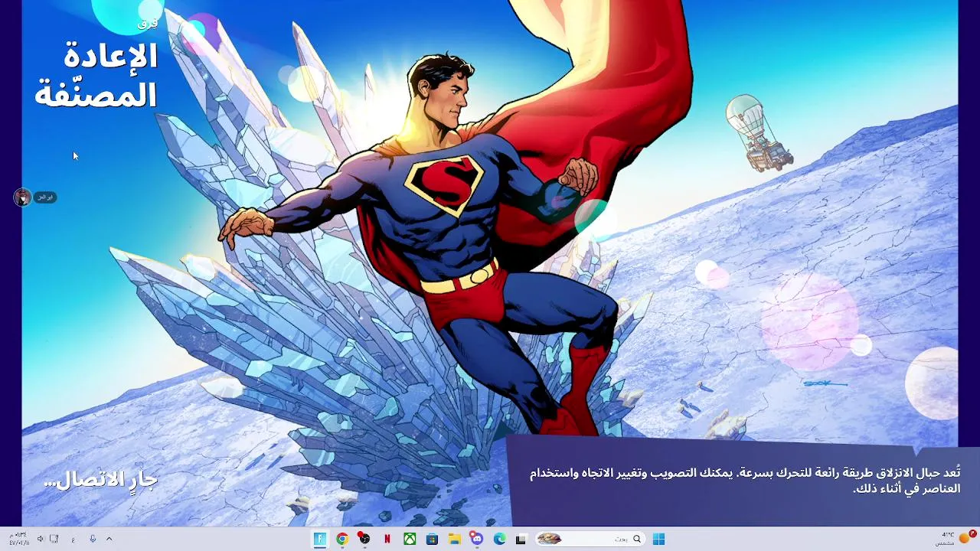The width and height of the screenshot is (980, 551).
Task: Click the microphone tray icon
Action: coord(93,539)
